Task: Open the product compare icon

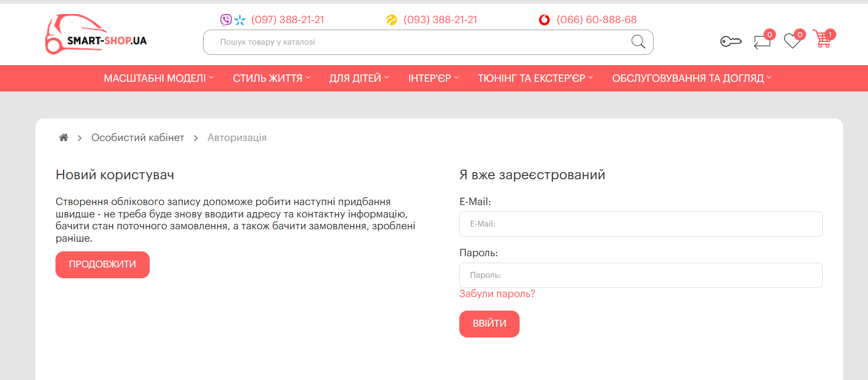Action: coord(762,41)
